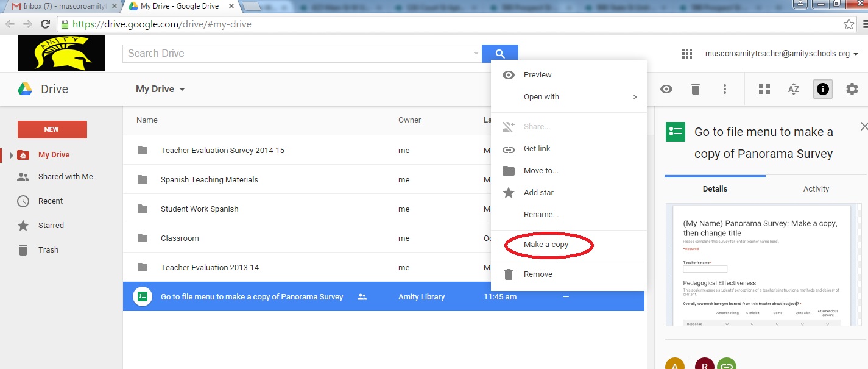Click the Amity Spartan school logo
Viewport: 868px width, 369px height.
coord(61,53)
